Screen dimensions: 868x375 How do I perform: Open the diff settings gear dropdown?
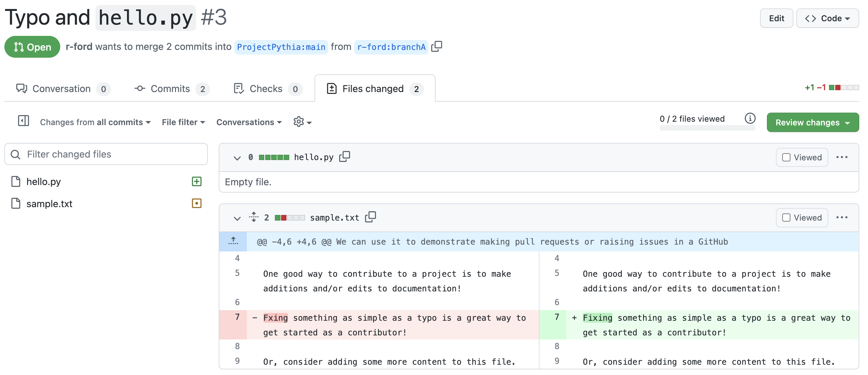pyautogui.click(x=302, y=122)
